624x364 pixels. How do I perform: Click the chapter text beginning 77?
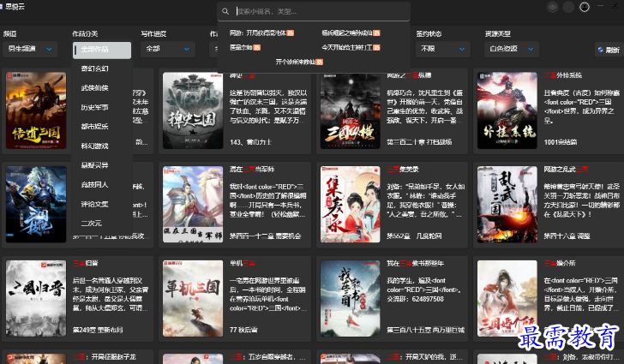click(243, 330)
